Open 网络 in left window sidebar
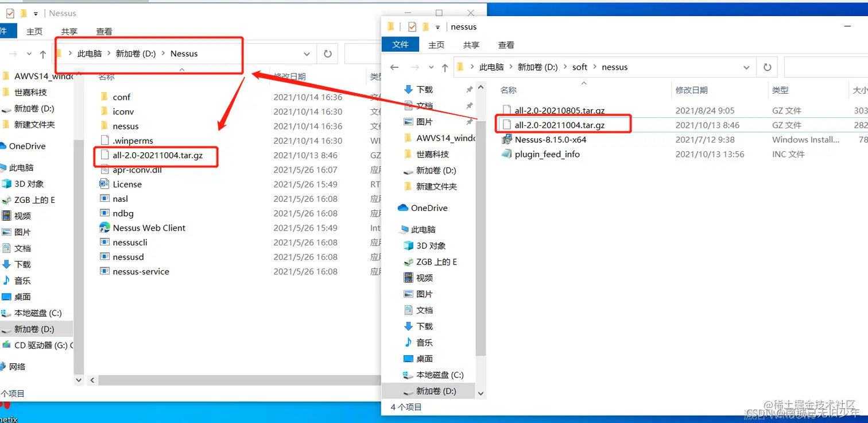Screen dimensions: 868x423 pyautogui.click(x=17, y=367)
